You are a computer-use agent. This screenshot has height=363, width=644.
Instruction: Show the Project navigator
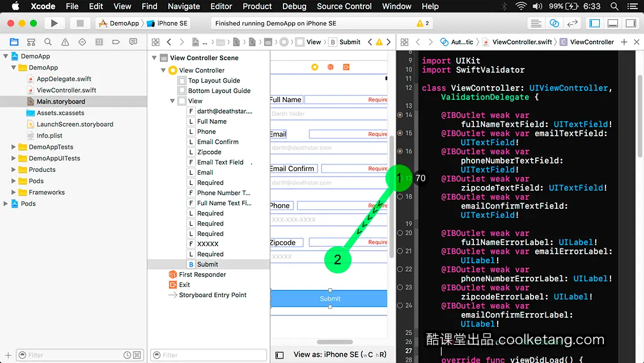click(14, 42)
